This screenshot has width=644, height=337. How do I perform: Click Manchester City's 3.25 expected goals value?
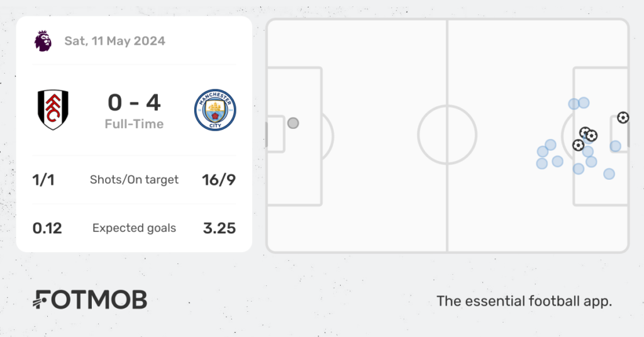pos(219,228)
